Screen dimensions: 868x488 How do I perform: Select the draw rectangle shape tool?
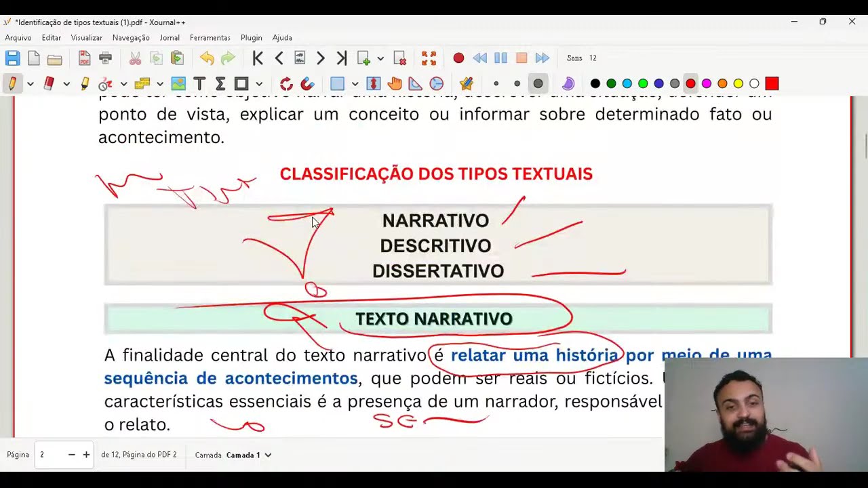[x=241, y=84]
